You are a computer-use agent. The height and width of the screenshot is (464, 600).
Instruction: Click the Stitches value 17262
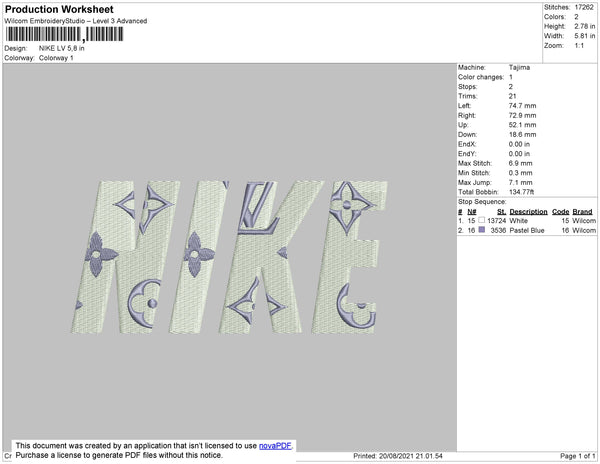pyautogui.click(x=584, y=7)
